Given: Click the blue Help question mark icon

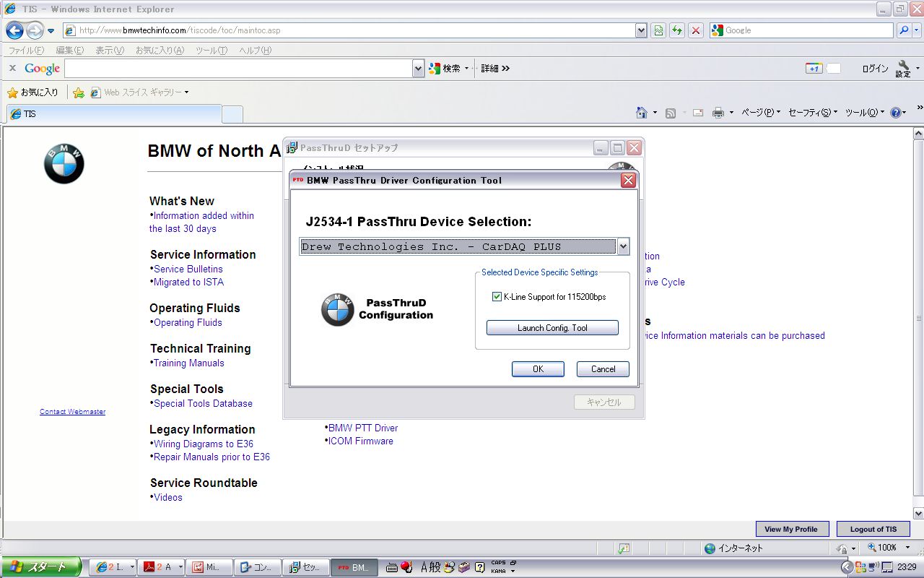Looking at the screenshot, I should 896,113.
